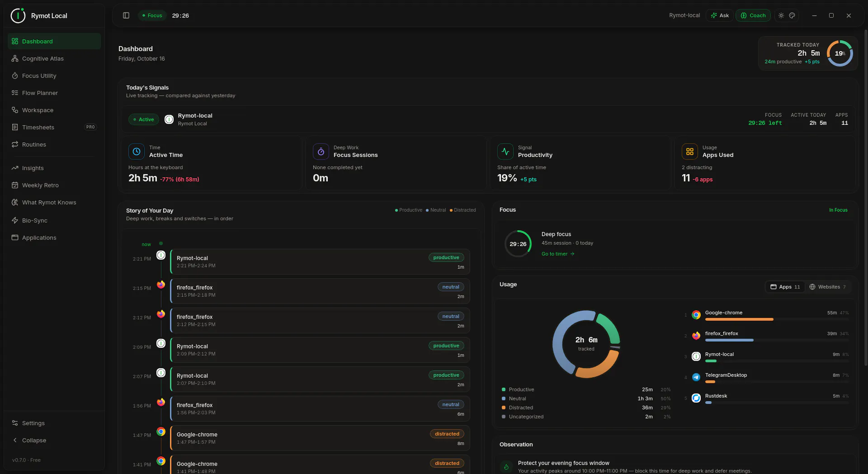Click the Active status badge

tap(144, 119)
